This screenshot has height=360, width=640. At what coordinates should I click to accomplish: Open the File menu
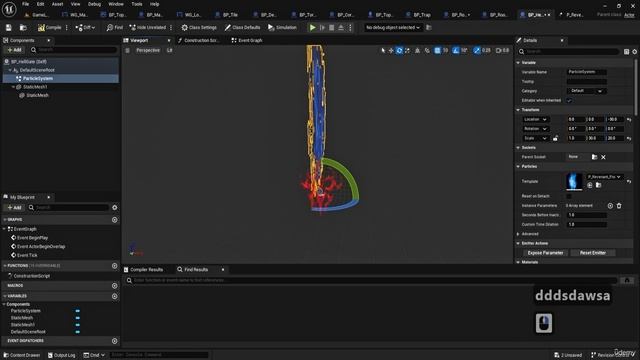coord(25,4)
